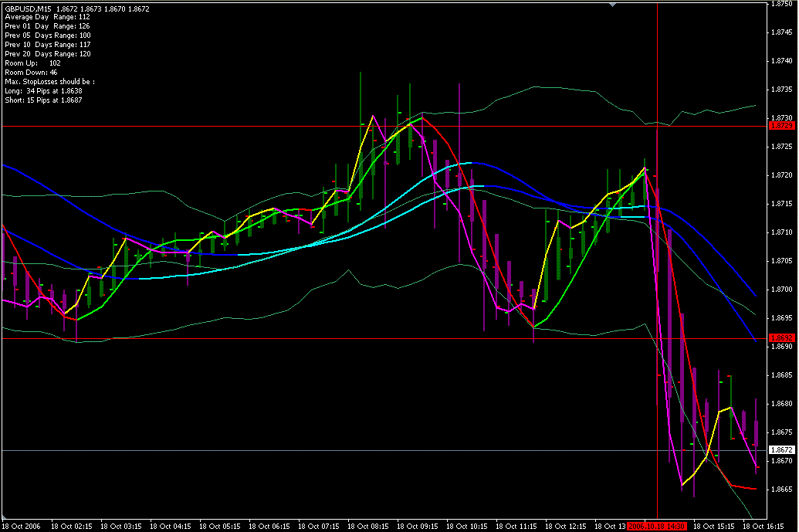Click the '18 Oct 05:15' time label
799x532 pixels.
(219, 526)
